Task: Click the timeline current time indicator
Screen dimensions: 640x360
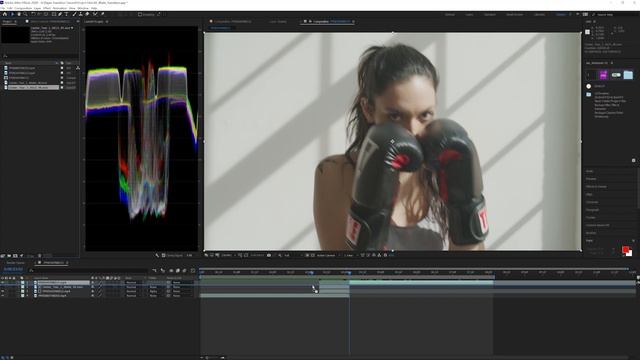Action: (x=349, y=273)
